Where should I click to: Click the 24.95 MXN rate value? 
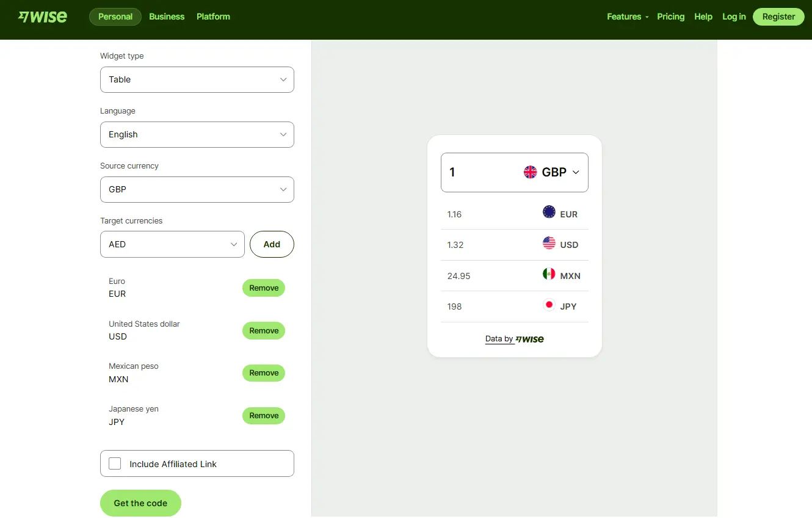(459, 276)
